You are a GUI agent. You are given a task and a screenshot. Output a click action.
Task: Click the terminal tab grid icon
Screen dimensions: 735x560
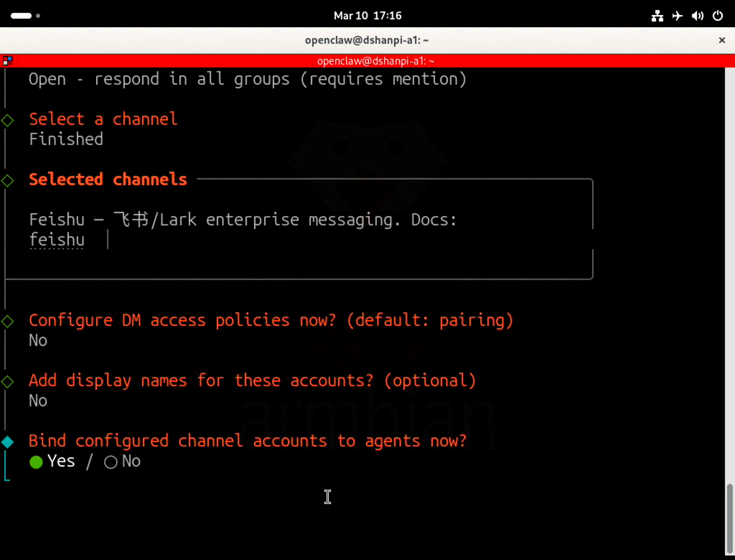coord(7,61)
